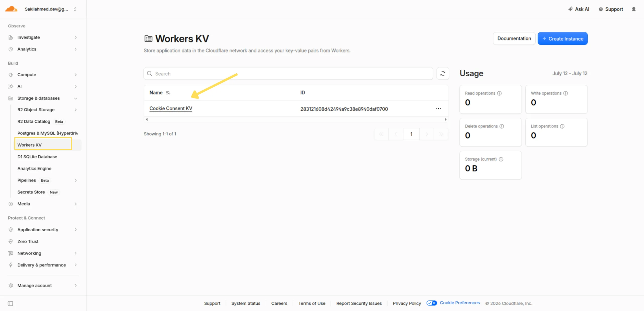Open the Cookie Consent KV row menu
Screen dimensions: 644x311
pos(438,108)
